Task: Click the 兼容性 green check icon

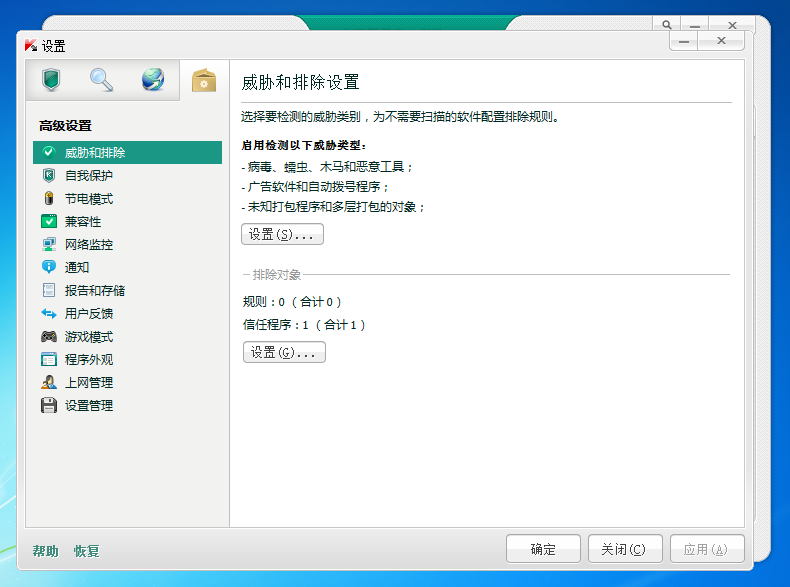Action: 49,221
